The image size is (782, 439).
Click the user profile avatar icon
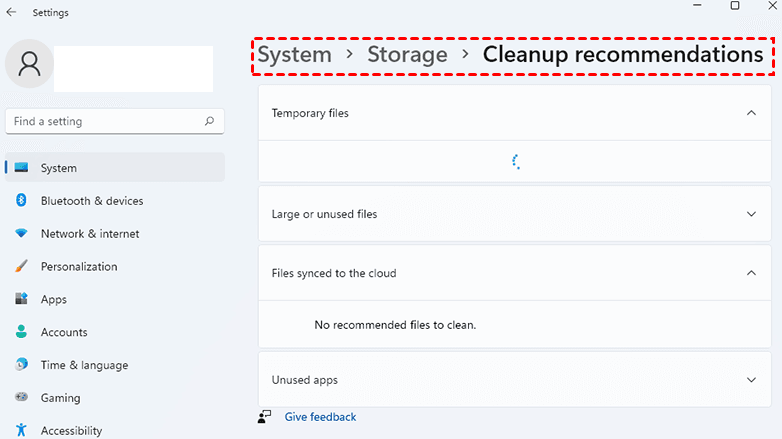tap(29, 65)
